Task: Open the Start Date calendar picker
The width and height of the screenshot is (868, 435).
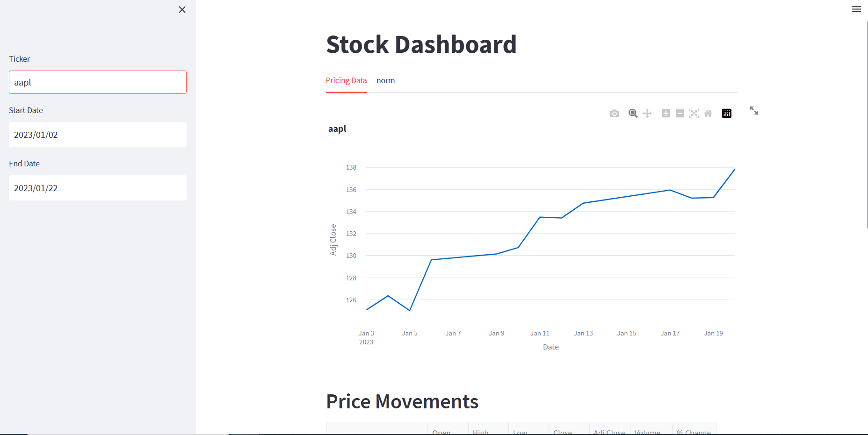Action: point(97,135)
